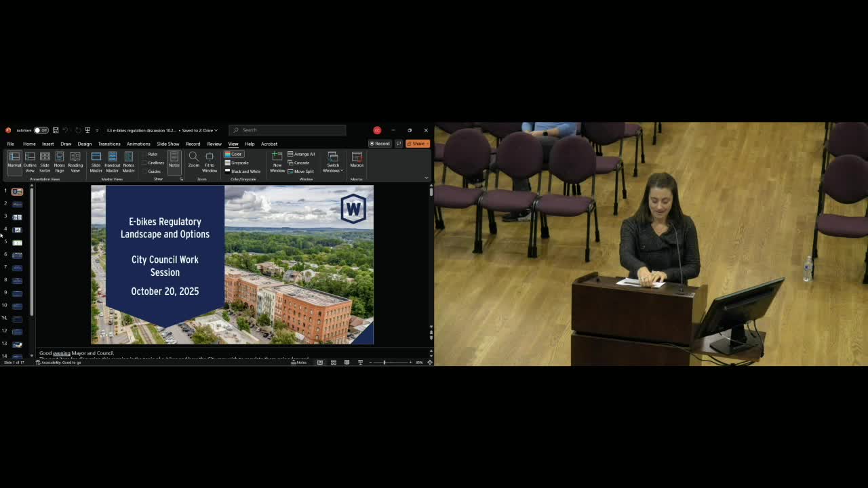Open Slide Sorter view

45,161
